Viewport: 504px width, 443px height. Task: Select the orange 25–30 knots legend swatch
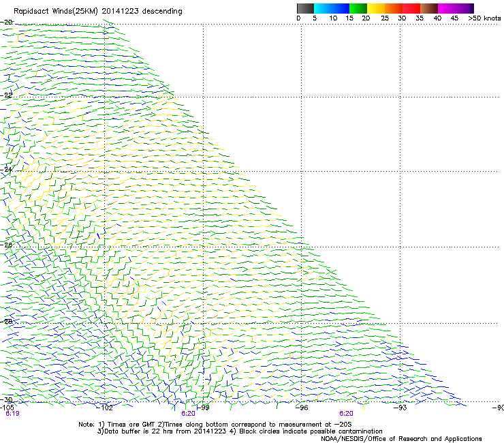(394, 8)
